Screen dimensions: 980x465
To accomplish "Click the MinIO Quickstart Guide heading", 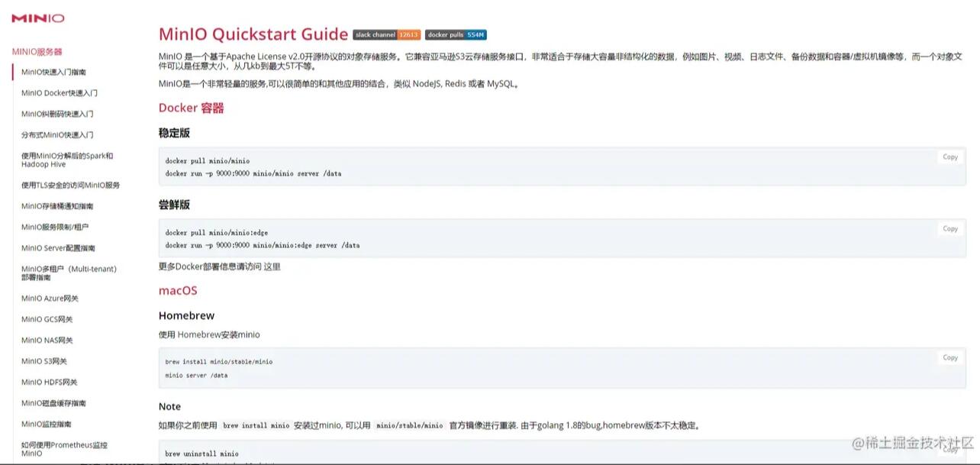I will tap(253, 34).
